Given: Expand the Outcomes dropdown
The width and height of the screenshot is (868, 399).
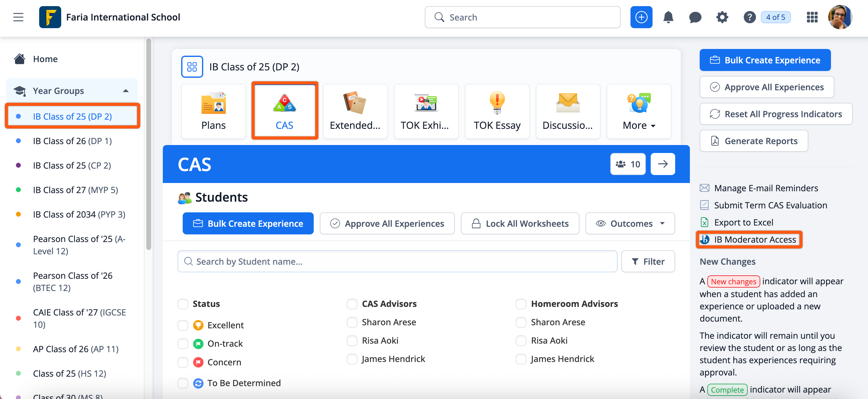Looking at the screenshot, I should pos(630,223).
